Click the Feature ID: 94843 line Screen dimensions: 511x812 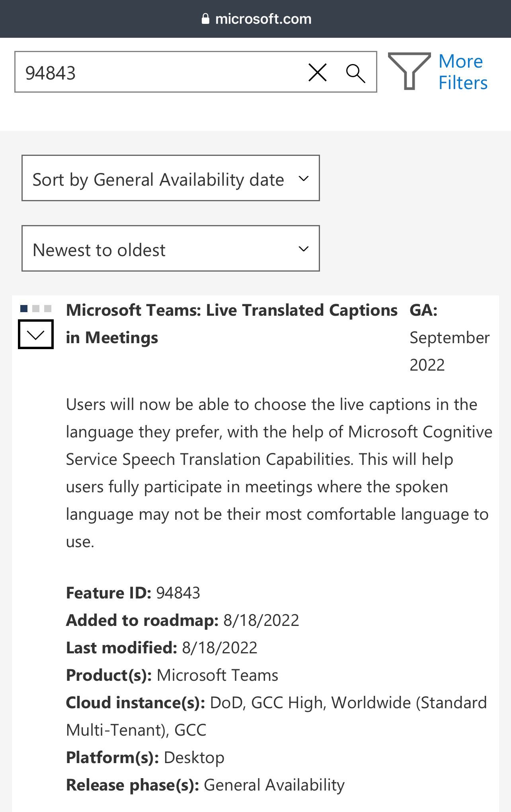pos(133,593)
